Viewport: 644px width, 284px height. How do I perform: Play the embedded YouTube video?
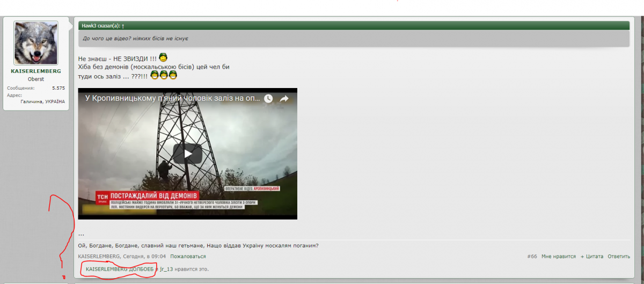pos(187,154)
